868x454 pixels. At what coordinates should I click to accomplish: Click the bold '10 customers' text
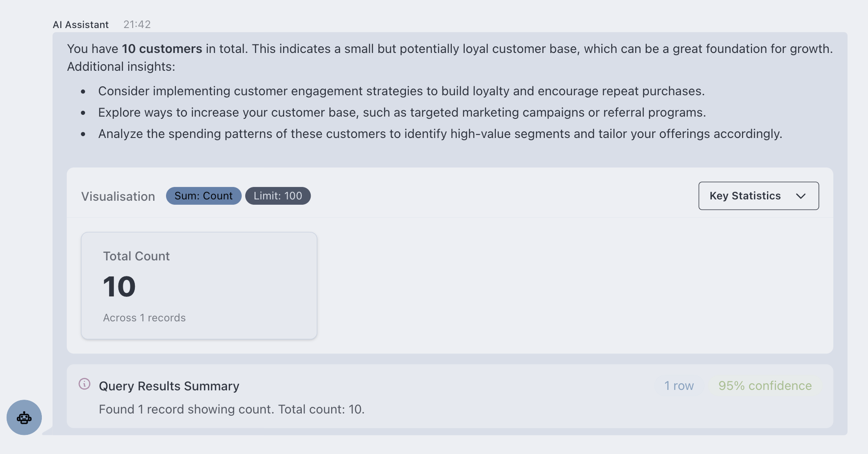[x=162, y=49]
